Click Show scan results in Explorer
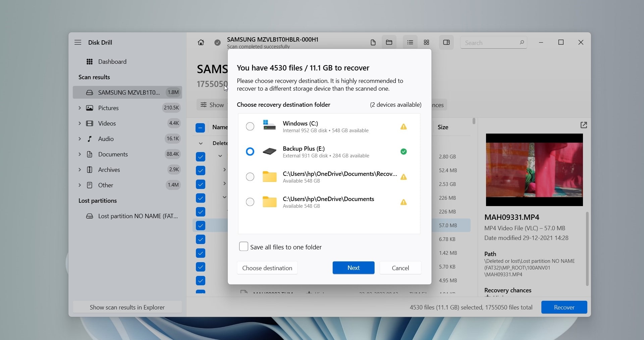Image resolution: width=644 pixels, height=340 pixels. [x=127, y=307]
